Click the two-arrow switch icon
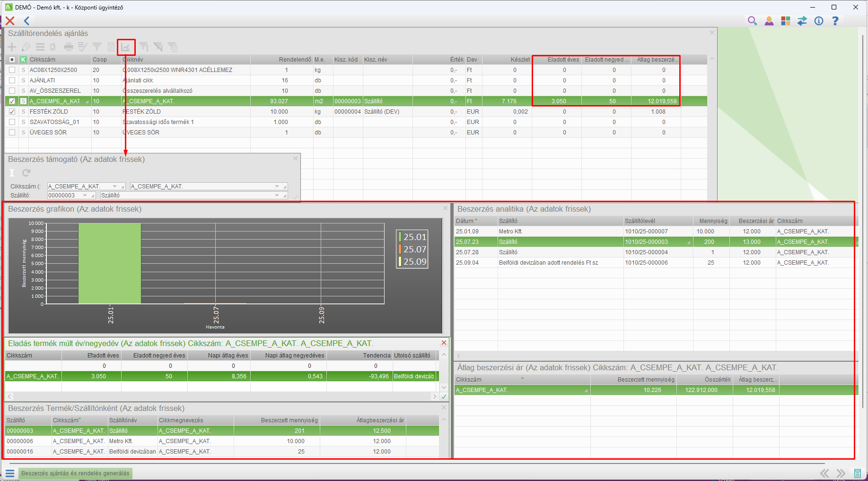Screen dimensions: 868x481 (x=802, y=21)
